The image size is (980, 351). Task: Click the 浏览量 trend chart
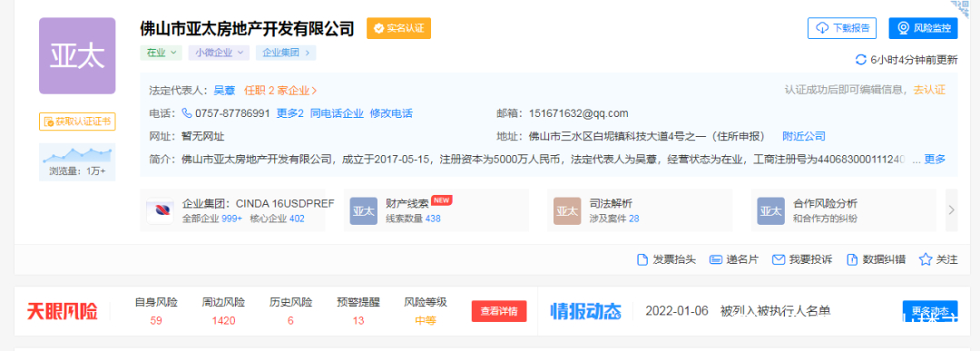(x=77, y=154)
